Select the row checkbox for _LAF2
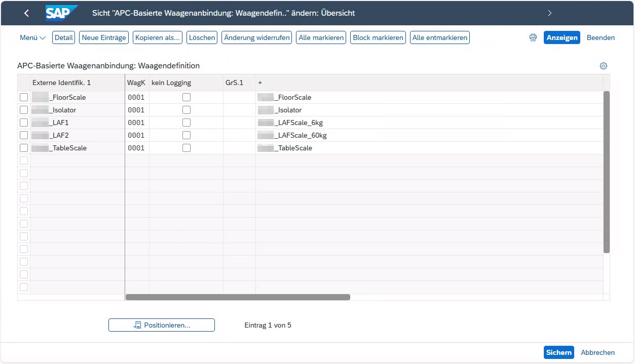 [24, 135]
